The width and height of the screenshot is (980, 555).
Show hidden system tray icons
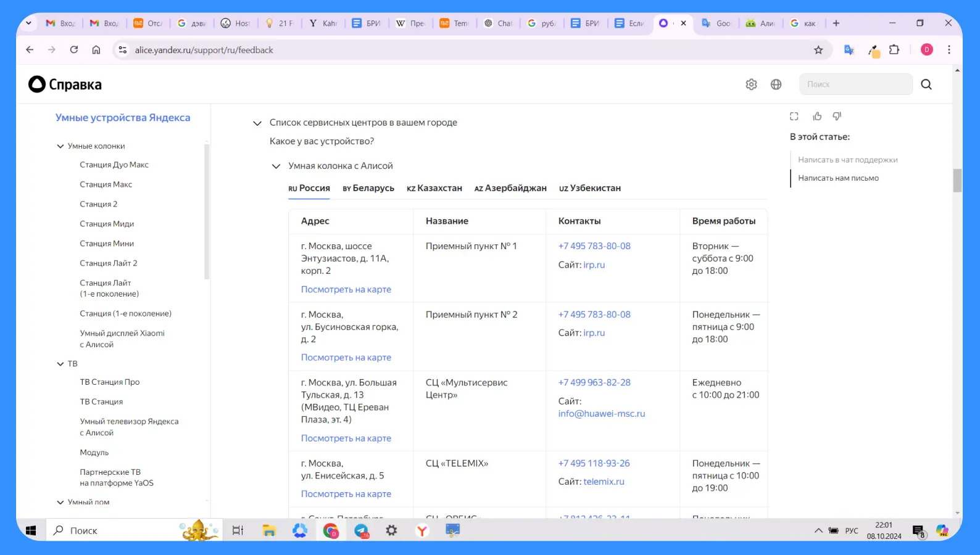coord(818,530)
